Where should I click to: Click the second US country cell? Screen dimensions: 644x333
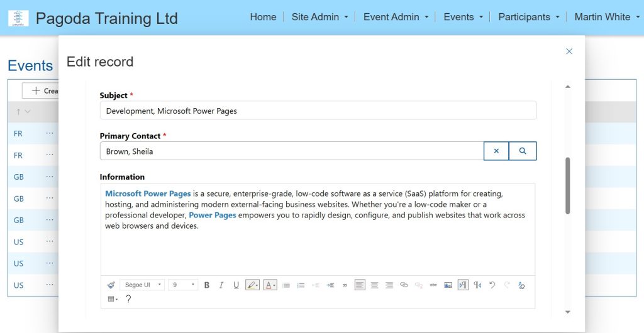coord(18,263)
